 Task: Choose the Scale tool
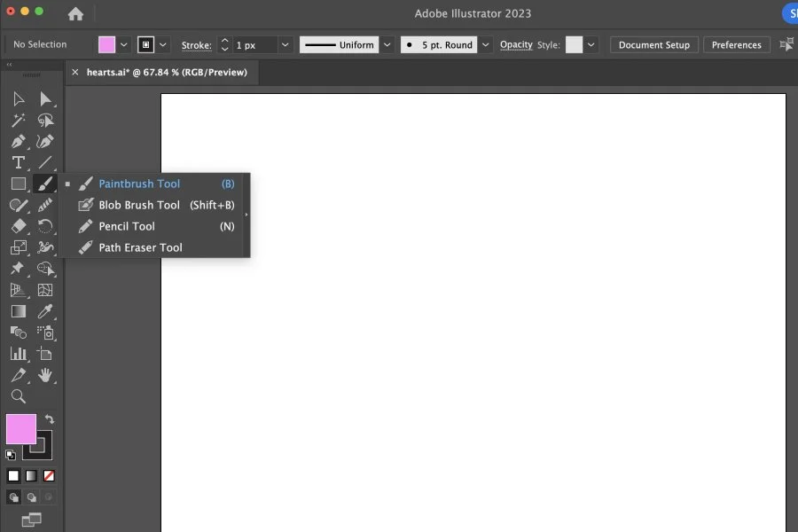click(x=19, y=247)
